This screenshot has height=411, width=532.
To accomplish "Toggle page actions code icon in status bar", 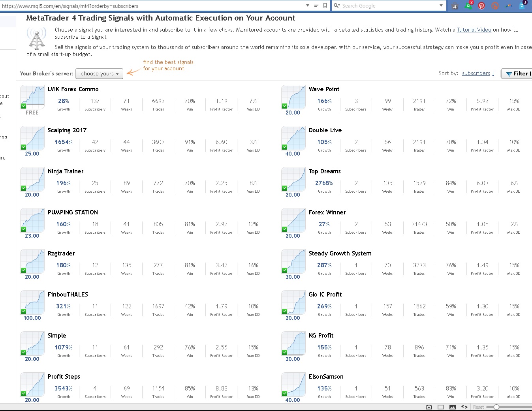I will (464, 407).
